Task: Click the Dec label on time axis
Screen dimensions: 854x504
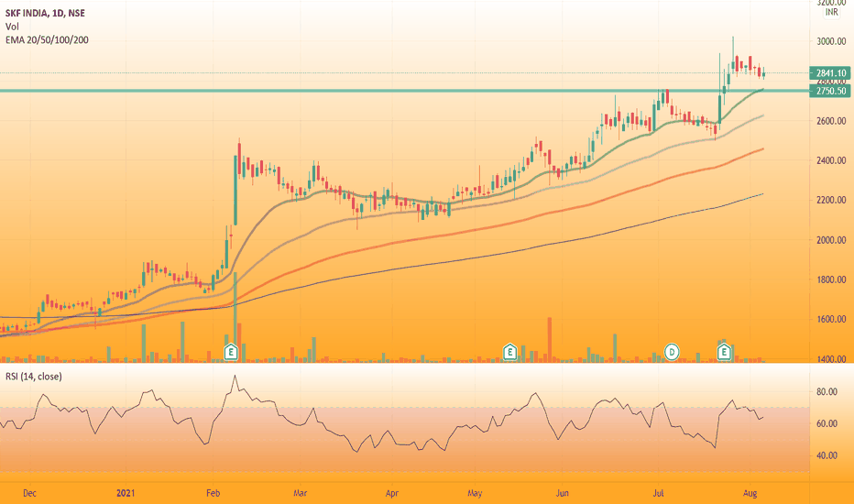Action: [30, 493]
